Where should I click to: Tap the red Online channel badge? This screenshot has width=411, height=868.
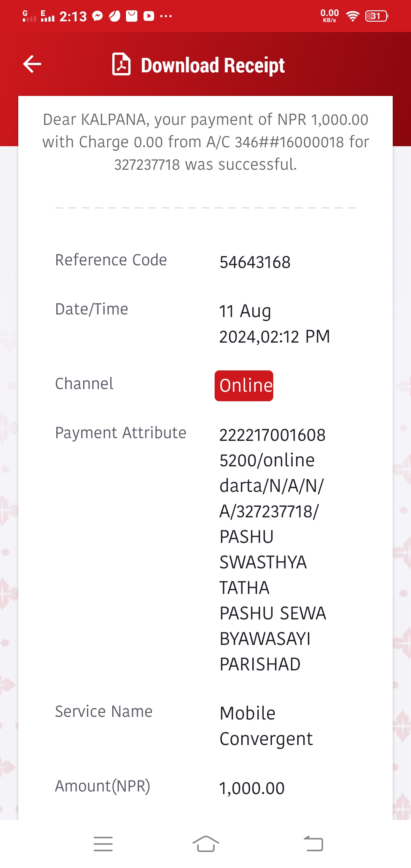pyautogui.click(x=244, y=386)
